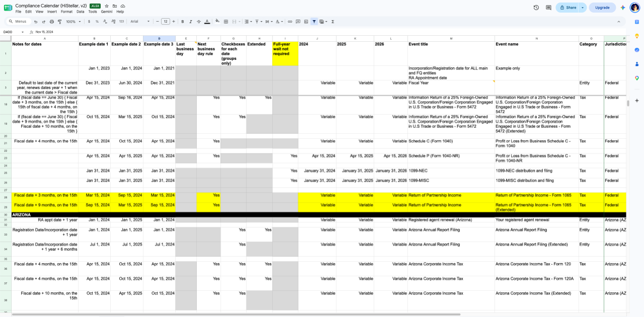
Task: Open filter views dropdown
Action: click(323, 22)
